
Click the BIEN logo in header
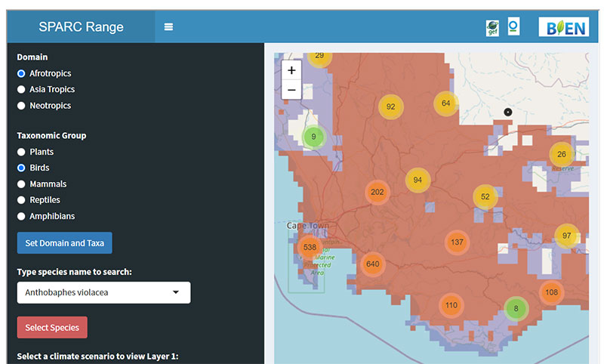point(563,27)
